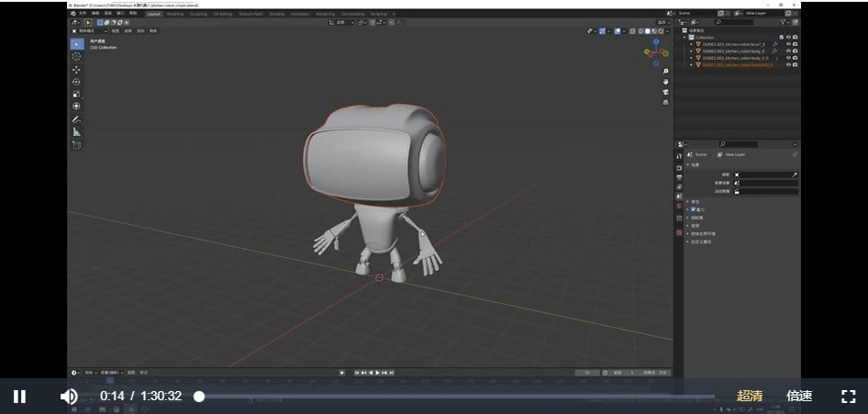Click the properties panel search field
The width and height of the screenshot is (868, 414).
(x=738, y=144)
